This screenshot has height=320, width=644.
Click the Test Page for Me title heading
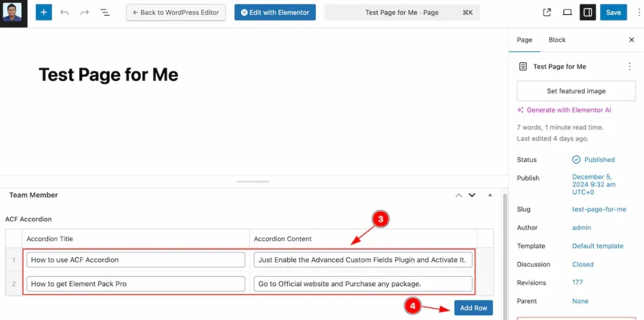point(108,75)
